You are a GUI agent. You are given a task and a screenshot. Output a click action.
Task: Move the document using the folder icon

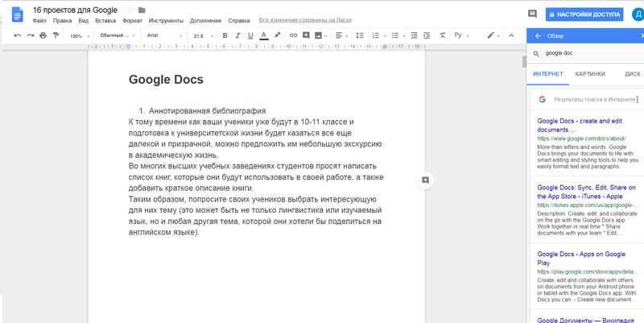142,10
